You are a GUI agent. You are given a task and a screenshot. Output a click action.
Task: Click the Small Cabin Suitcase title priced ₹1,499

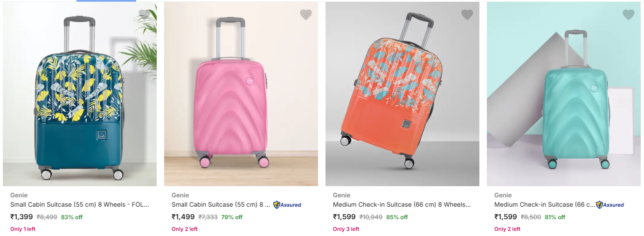coord(221,205)
